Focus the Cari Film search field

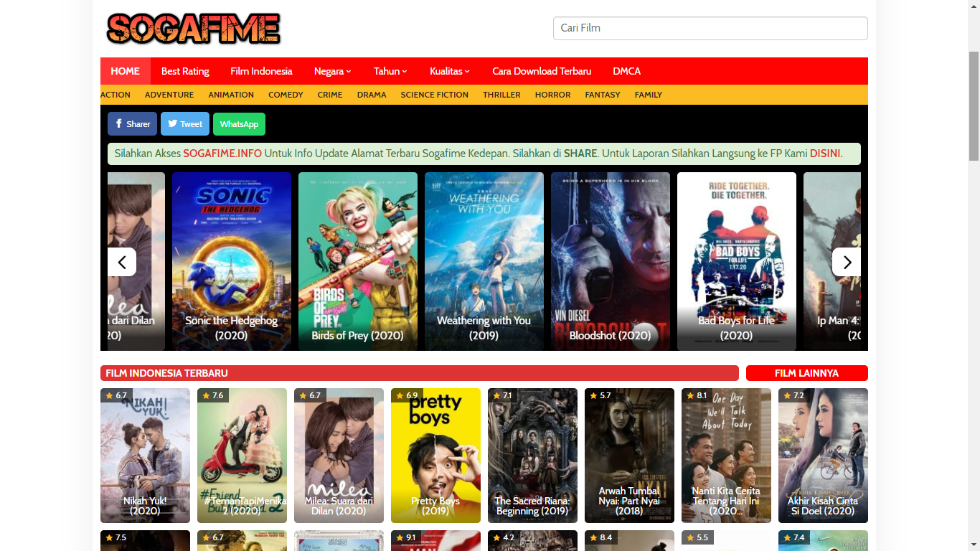coord(710,28)
